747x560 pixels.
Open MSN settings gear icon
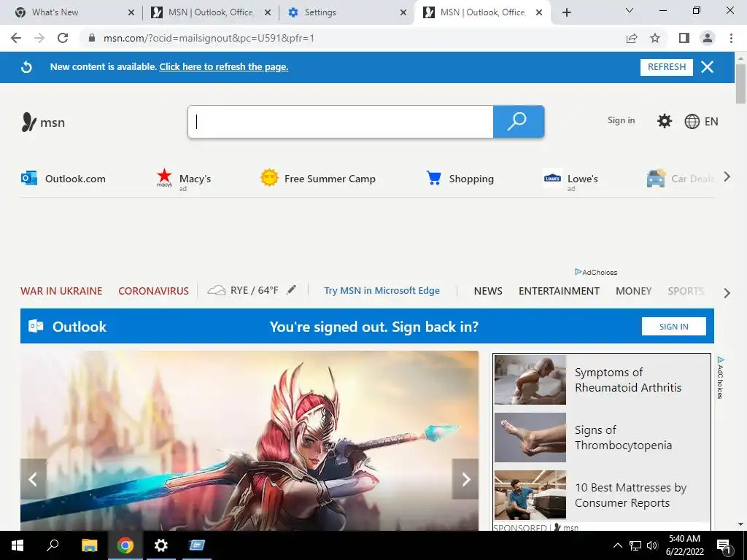click(664, 121)
